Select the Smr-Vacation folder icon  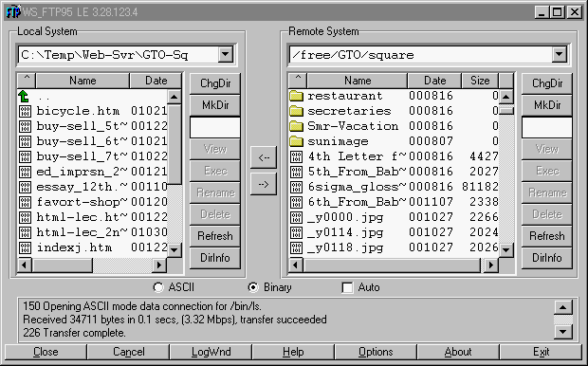pos(296,126)
